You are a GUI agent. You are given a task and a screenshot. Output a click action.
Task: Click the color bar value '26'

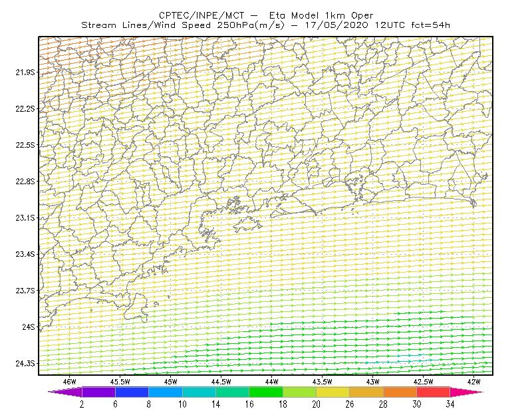coord(350,404)
